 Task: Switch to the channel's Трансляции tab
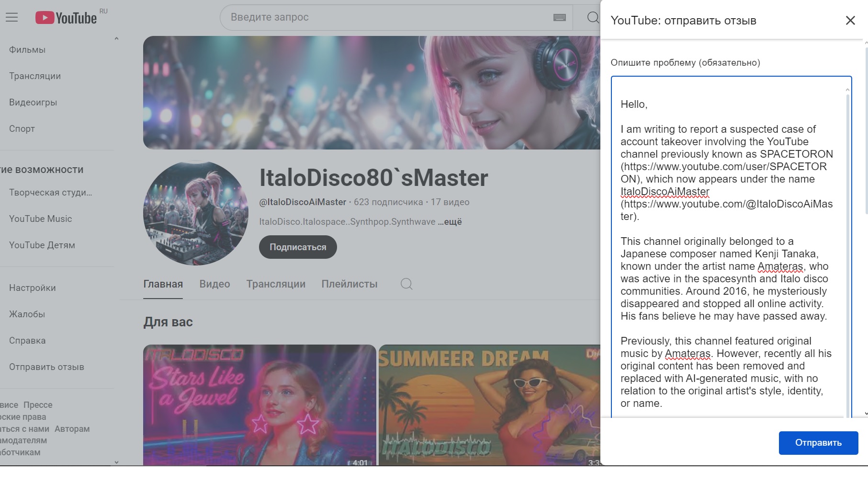pyautogui.click(x=276, y=284)
